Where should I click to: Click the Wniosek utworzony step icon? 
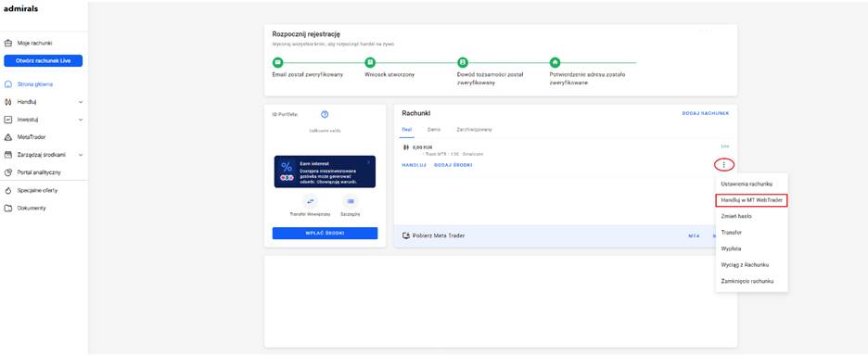[x=370, y=62]
